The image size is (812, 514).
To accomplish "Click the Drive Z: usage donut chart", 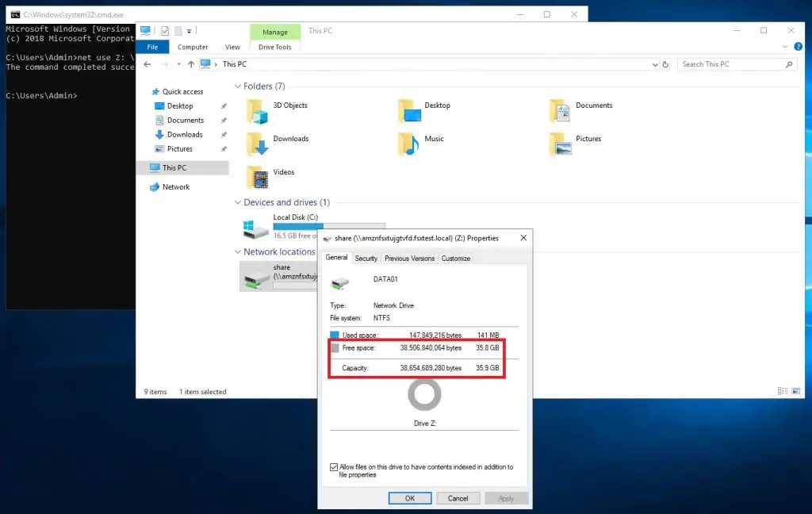I will [425, 395].
